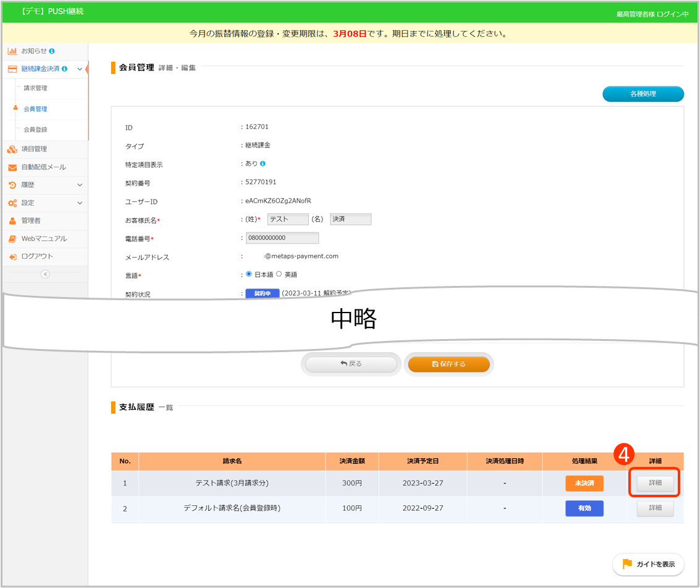The width and height of the screenshot is (700, 588).
Task: Collapse the sidebar with double-chevron button
Action: [45, 274]
